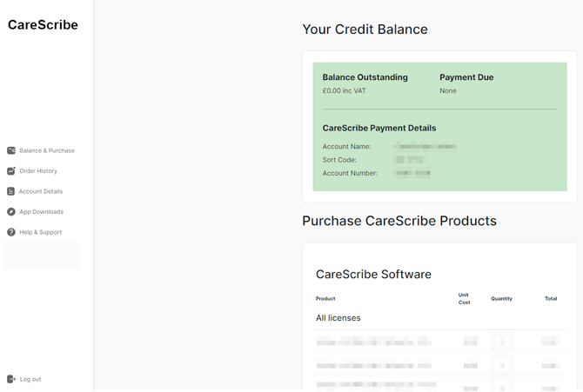Open the Help & Support text label
The image size is (583, 392).
41,232
